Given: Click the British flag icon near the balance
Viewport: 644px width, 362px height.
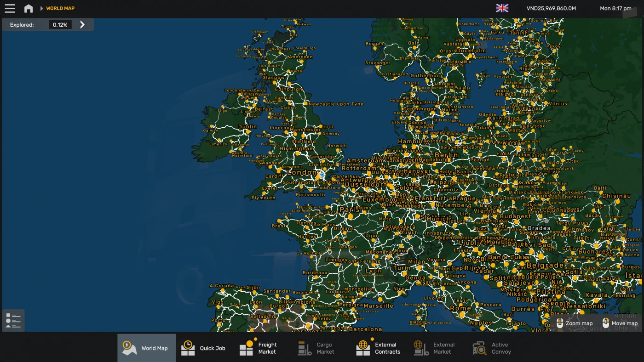Looking at the screenshot, I should click(x=502, y=8).
